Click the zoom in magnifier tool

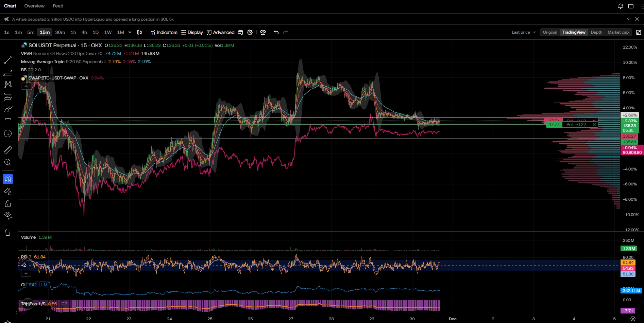coord(7,162)
